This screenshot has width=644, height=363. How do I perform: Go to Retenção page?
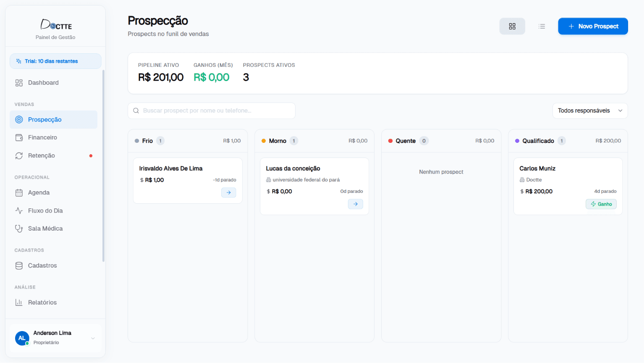point(53,155)
